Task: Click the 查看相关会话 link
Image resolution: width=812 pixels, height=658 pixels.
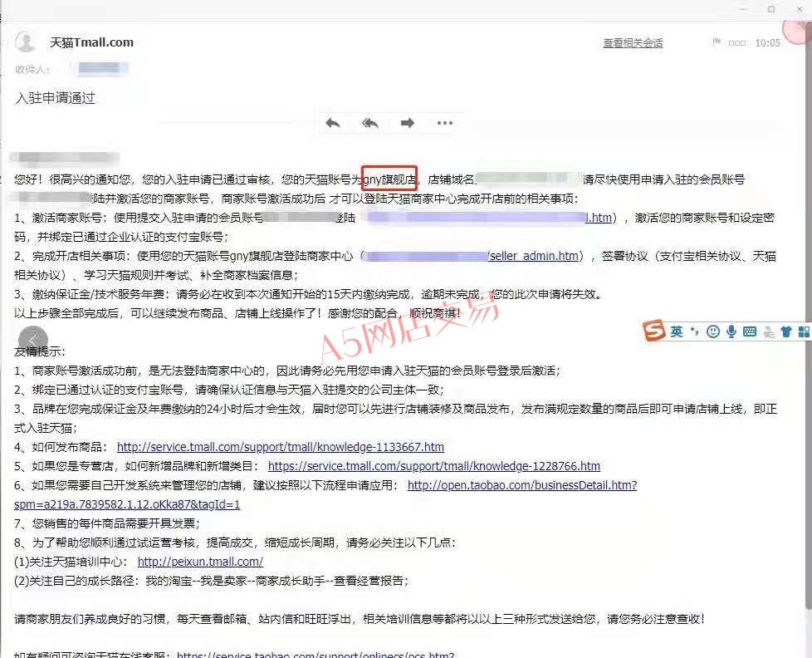Action: point(633,43)
